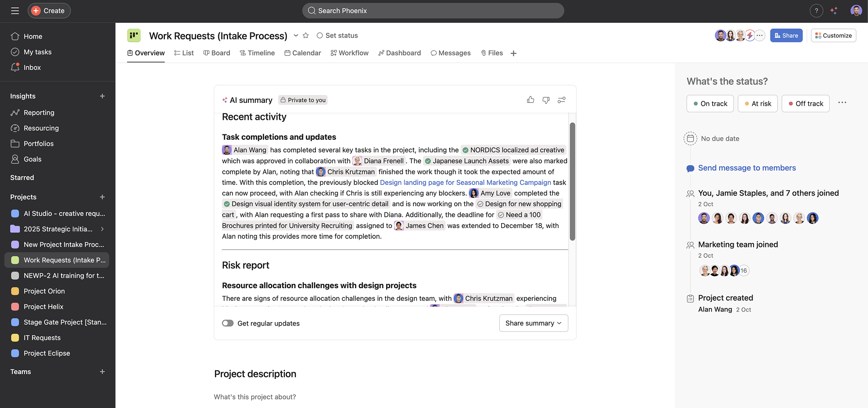Add a new tab with the plus icon
868x408 pixels.
coord(513,53)
